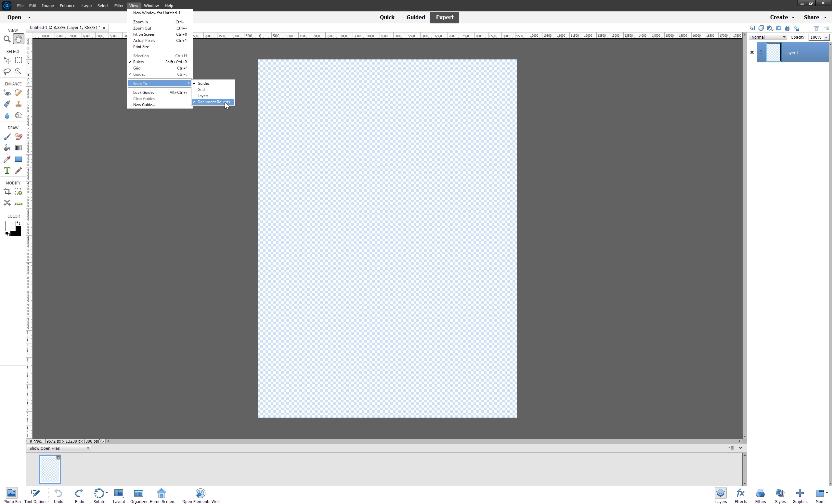Switch to the Guided tab
This screenshot has height=504, width=832.
point(415,17)
